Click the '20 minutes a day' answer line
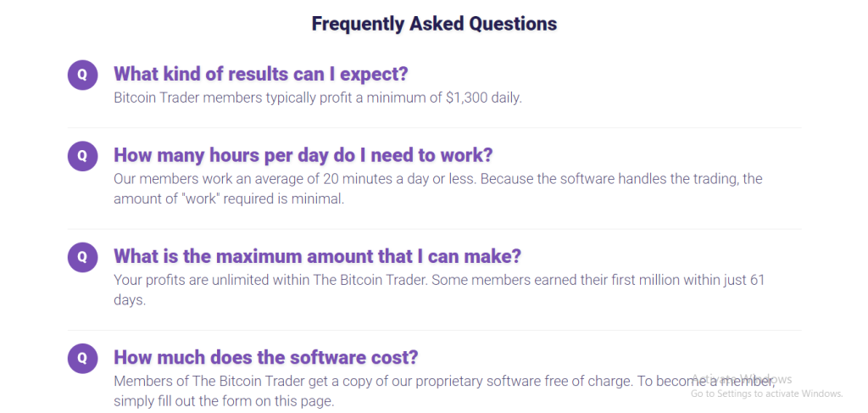Viewport: 868px width, 413px height. 438,180
